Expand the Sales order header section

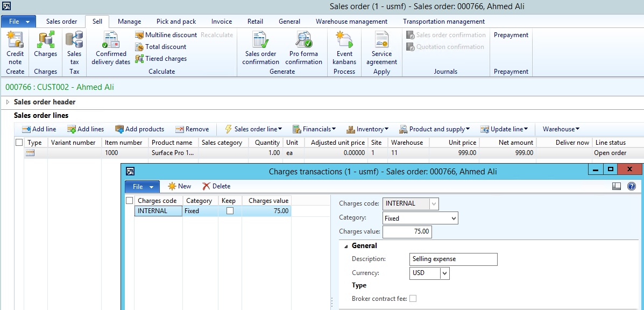tap(8, 102)
